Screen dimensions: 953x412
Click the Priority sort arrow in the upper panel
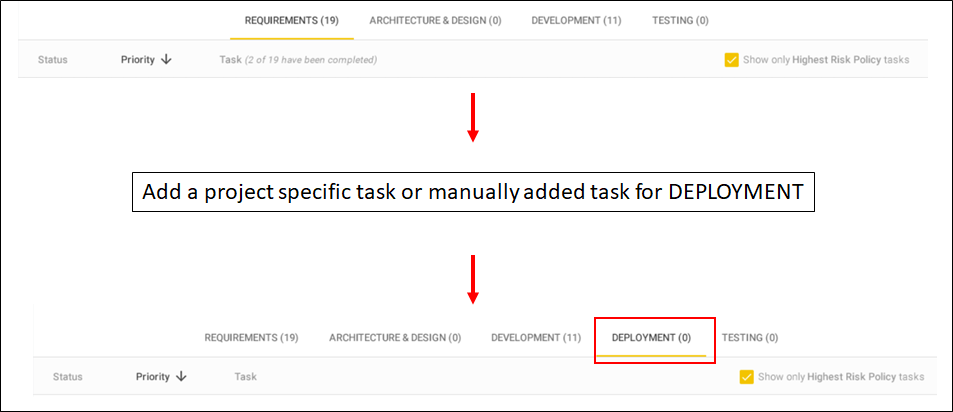click(166, 60)
